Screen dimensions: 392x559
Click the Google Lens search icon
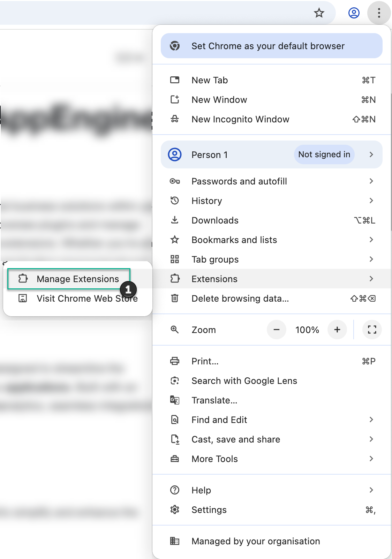click(x=175, y=380)
